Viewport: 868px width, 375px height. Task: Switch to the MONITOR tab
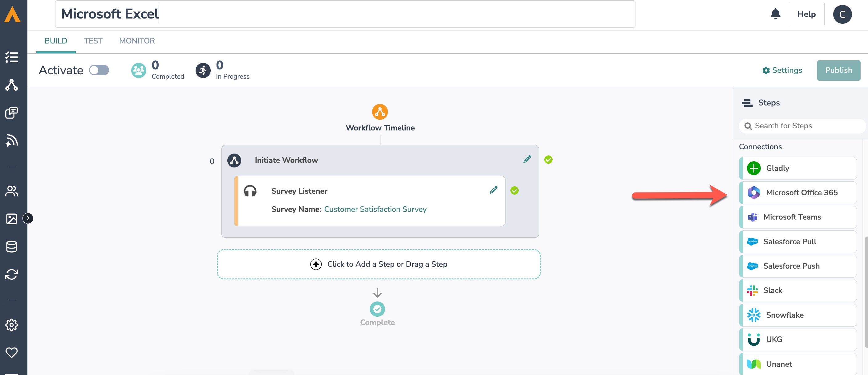click(137, 41)
